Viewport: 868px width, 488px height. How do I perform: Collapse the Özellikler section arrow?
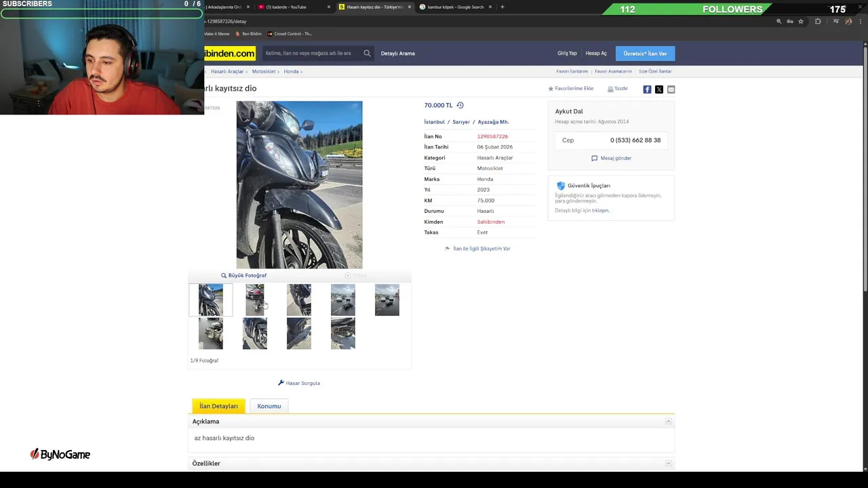pos(668,464)
